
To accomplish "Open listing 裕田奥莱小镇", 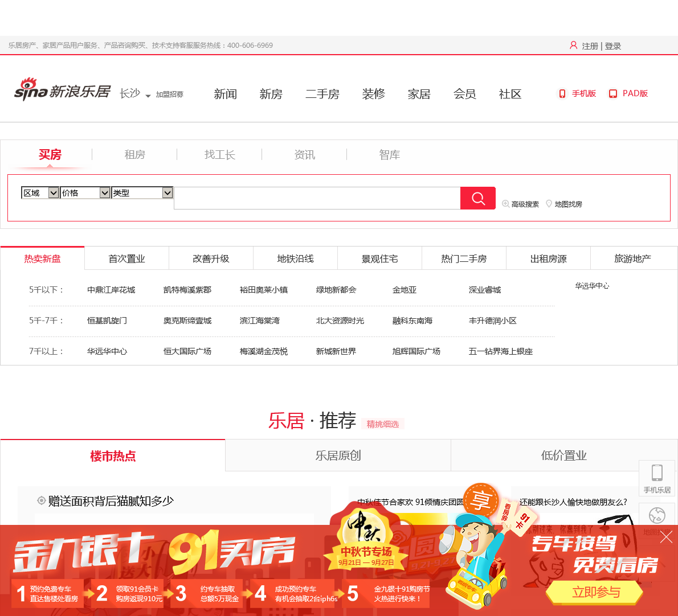I will (264, 290).
